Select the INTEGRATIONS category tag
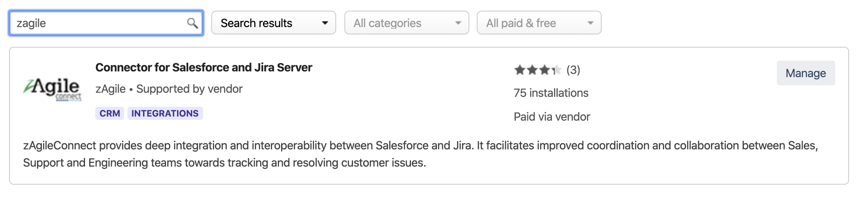This screenshot has width=868, height=206. click(x=165, y=113)
